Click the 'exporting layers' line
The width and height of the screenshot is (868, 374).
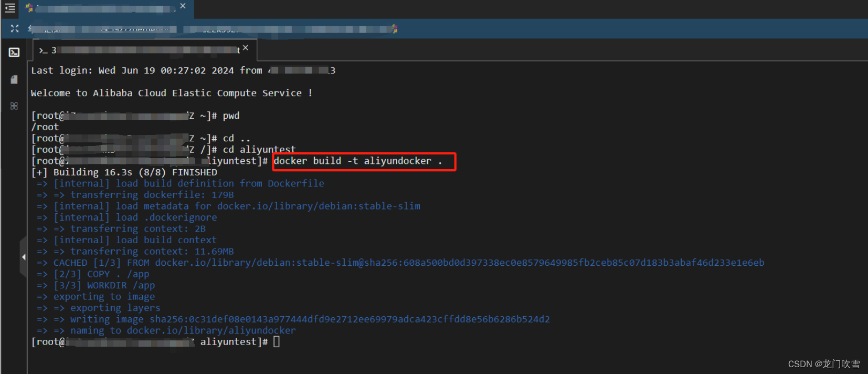point(99,308)
